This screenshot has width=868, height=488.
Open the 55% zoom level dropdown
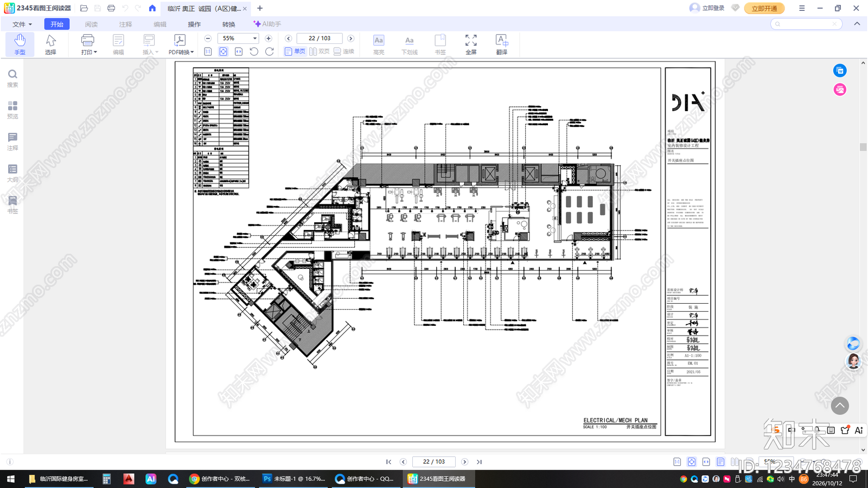click(254, 38)
